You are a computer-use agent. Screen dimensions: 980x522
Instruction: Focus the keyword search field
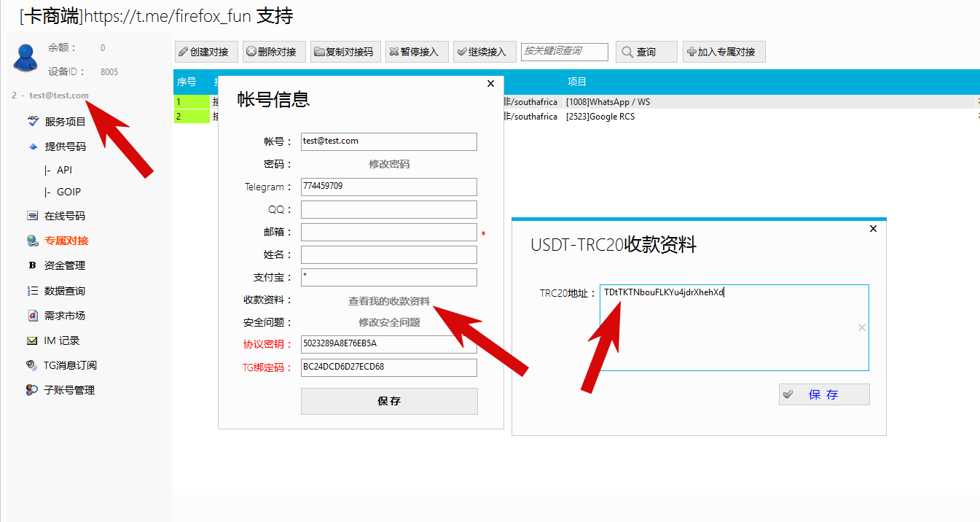[x=565, y=51]
